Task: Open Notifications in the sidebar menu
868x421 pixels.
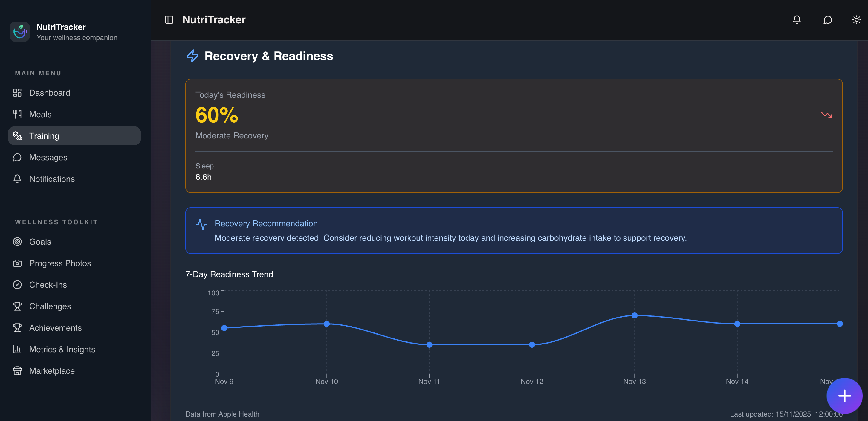Action: coord(52,179)
